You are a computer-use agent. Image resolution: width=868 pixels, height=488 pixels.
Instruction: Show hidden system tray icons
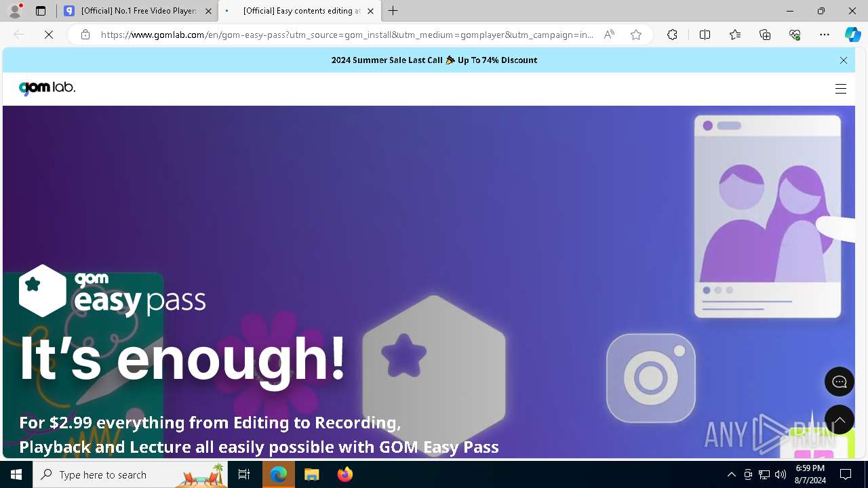point(731,474)
